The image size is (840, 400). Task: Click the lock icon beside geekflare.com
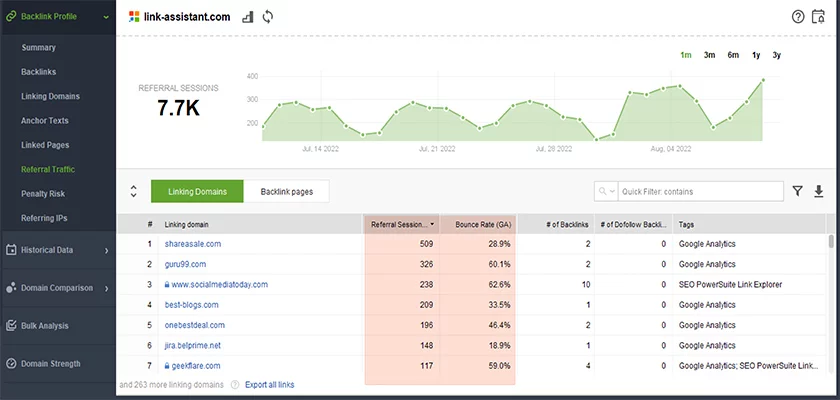pyautogui.click(x=167, y=366)
